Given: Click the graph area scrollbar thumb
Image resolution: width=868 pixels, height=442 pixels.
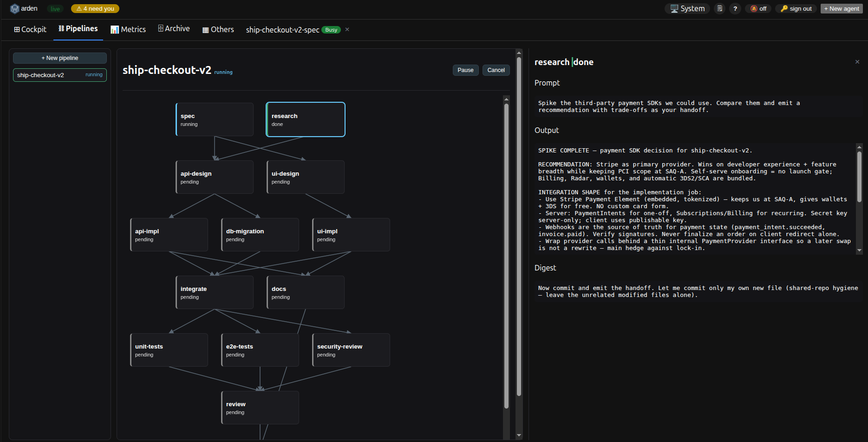Looking at the screenshot, I should pyautogui.click(x=506, y=256).
